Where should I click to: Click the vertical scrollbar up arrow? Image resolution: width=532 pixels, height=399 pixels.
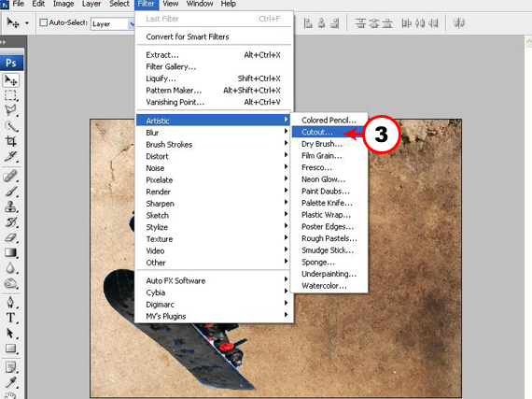[x=528, y=42]
